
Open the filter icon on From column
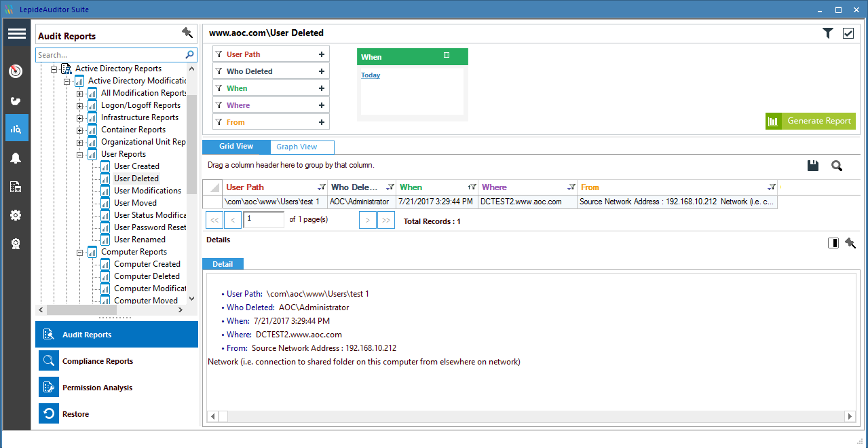point(771,187)
